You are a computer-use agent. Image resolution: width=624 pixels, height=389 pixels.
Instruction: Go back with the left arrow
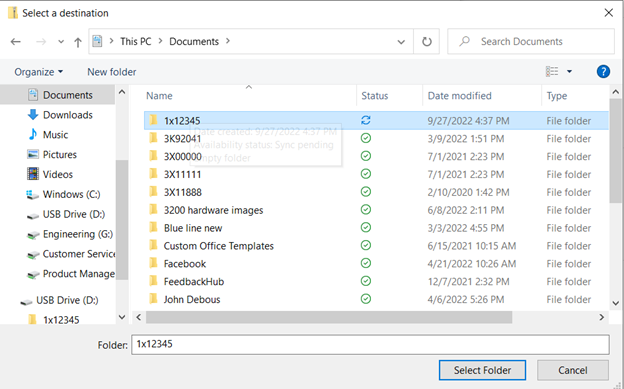tap(16, 41)
